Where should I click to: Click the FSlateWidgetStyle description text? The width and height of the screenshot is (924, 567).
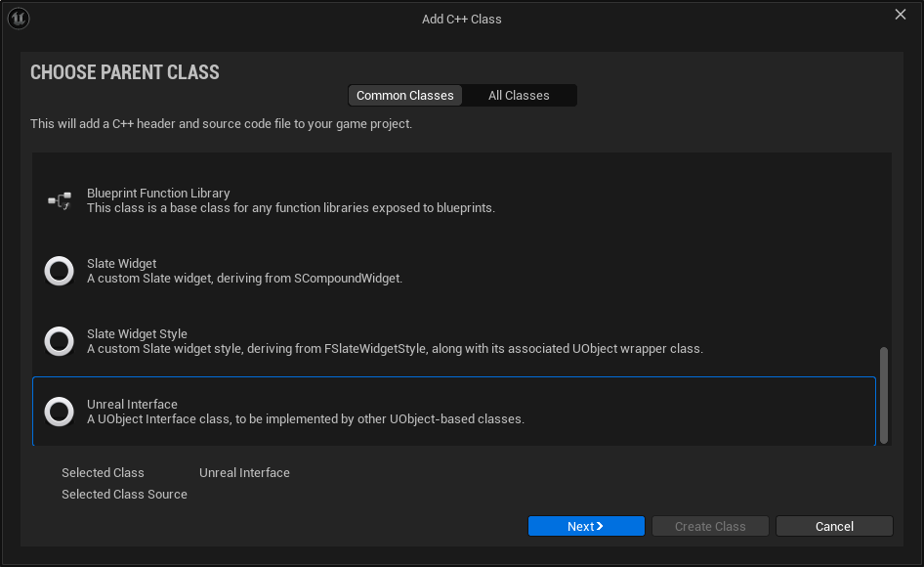395,349
